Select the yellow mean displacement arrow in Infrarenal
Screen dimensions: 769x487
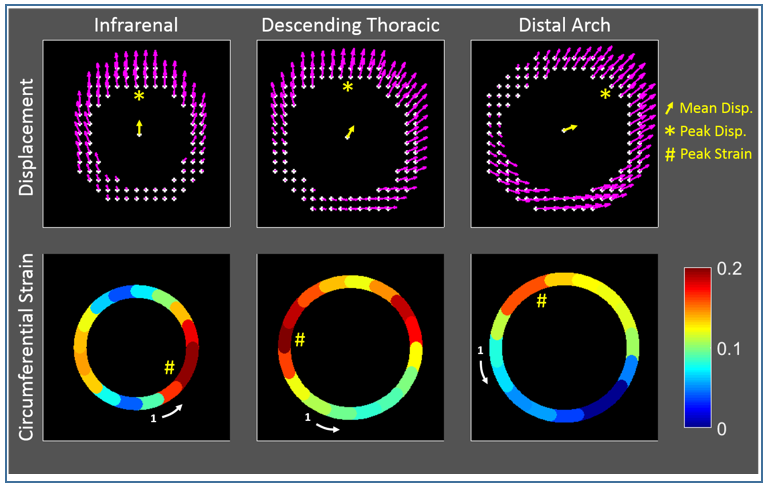(x=140, y=128)
